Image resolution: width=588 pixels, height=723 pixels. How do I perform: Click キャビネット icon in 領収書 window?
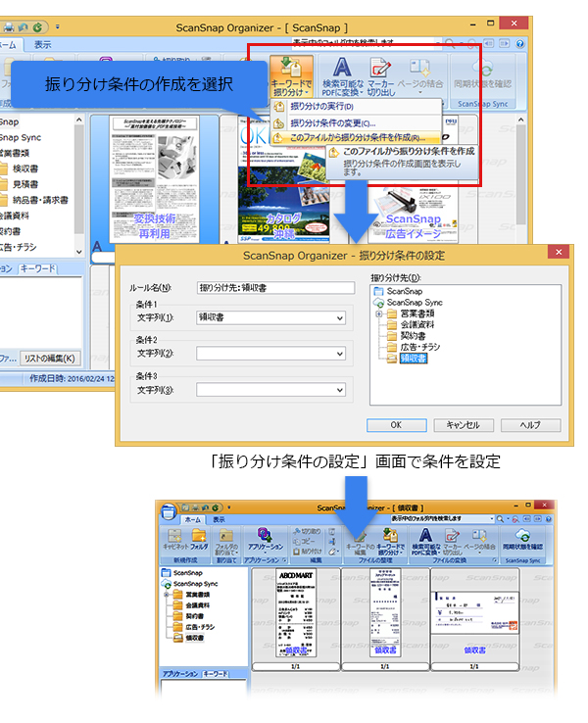click(x=173, y=540)
